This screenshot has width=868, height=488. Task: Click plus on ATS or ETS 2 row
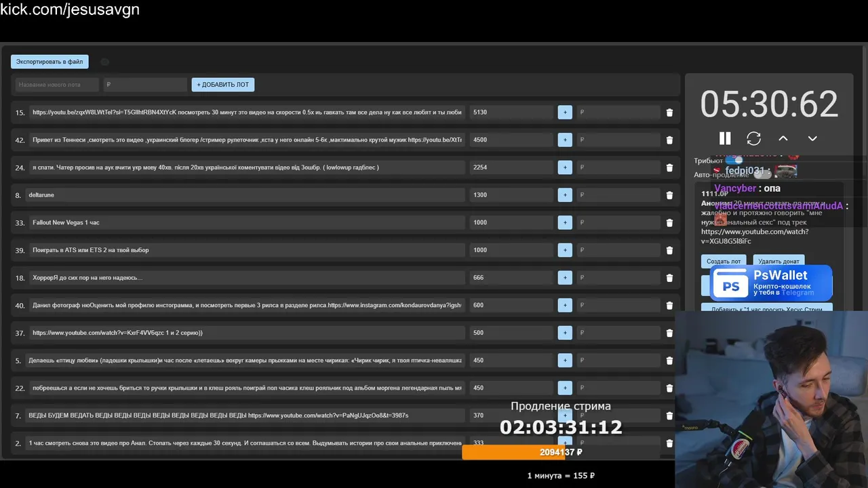click(565, 250)
